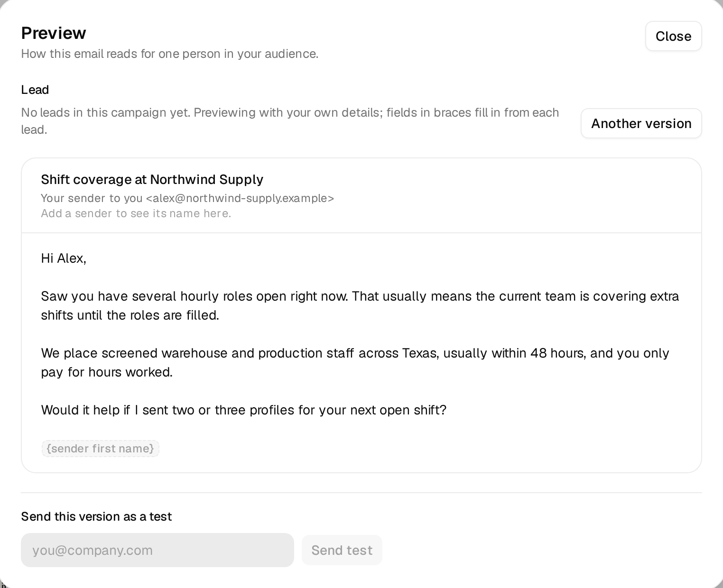
Task: Focus the test email address field
Action: (158, 550)
